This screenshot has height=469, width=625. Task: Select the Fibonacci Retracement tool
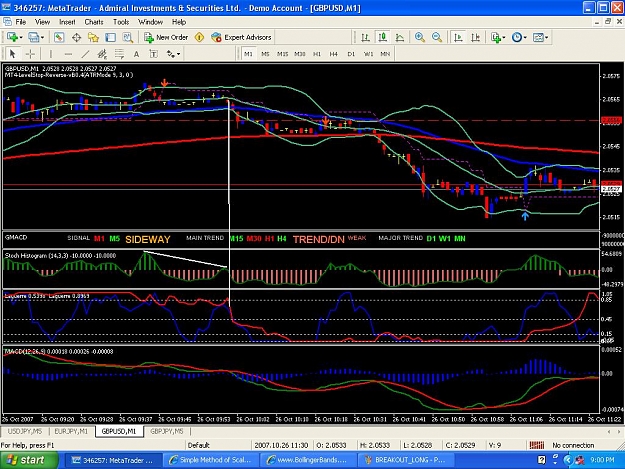point(119,54)
